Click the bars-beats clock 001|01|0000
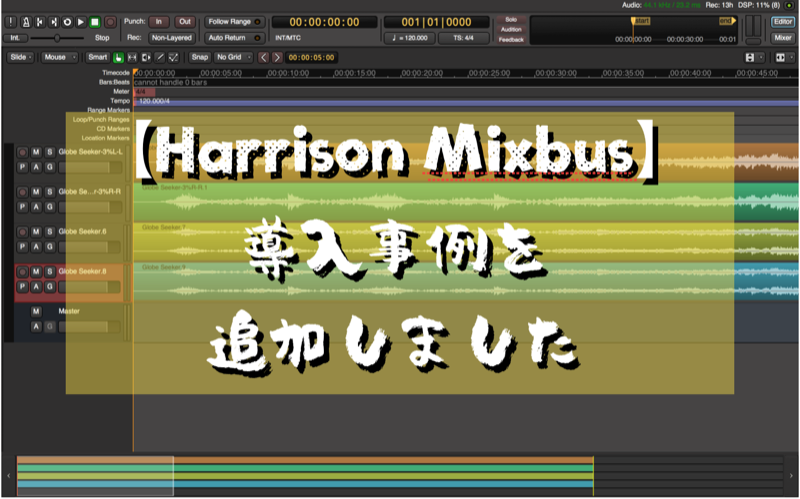The height and width of the screenshot is (499, 800). coord(436,22)
